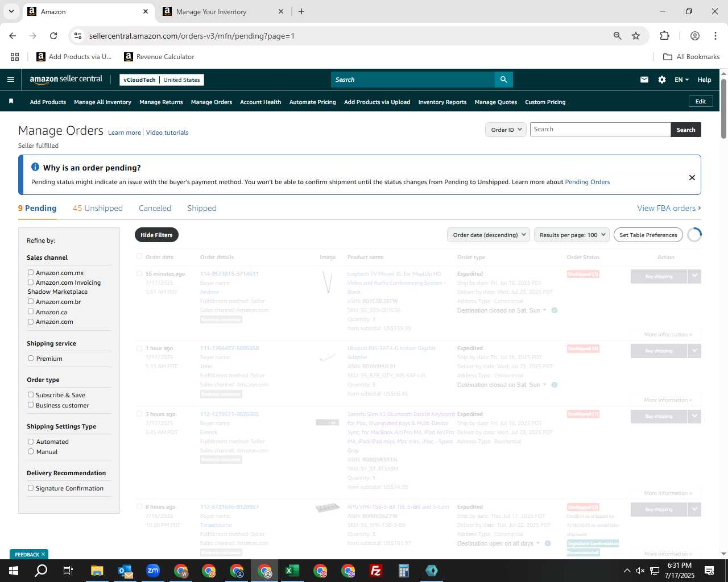The height and width of the screenshot is (582, 728).
Task: Switch to the Canceled tab
Action: click(x=155, y=208)
